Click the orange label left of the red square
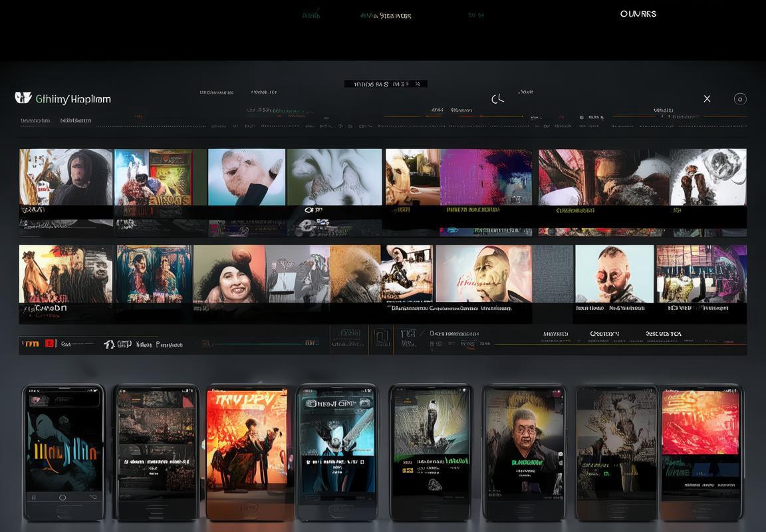This screenshot has height=532, width=766. point(31,344)
